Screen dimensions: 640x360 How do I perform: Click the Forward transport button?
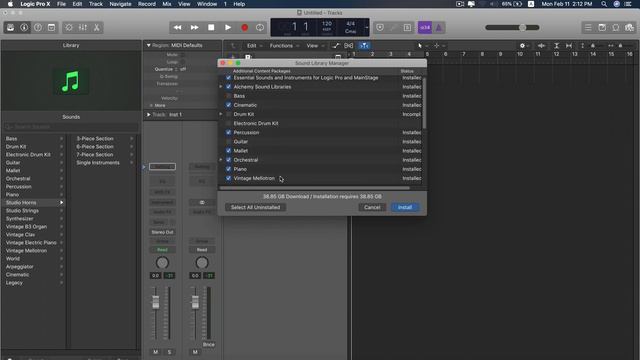pyautogui.click(x=194, y=27)
